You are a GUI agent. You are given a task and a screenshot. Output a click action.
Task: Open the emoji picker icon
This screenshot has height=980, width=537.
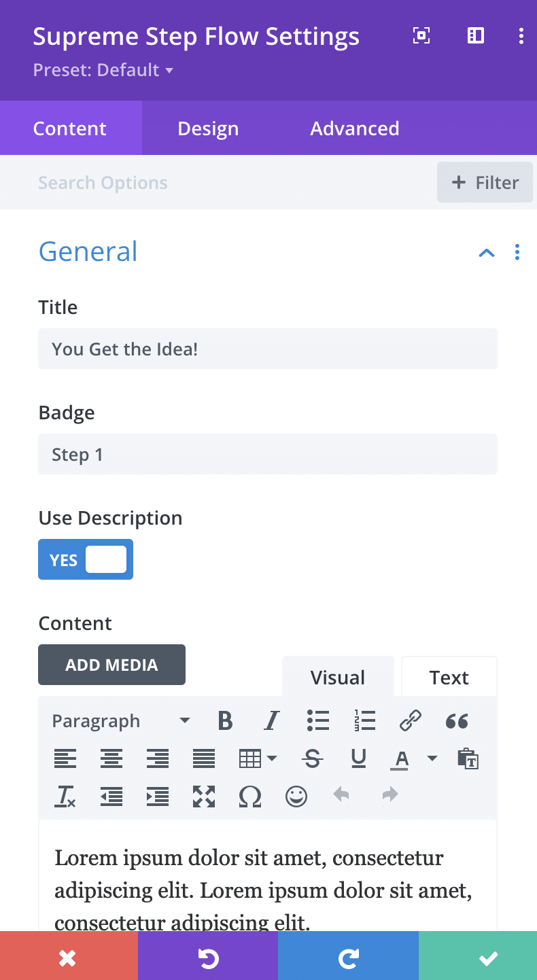coord(296,796)
